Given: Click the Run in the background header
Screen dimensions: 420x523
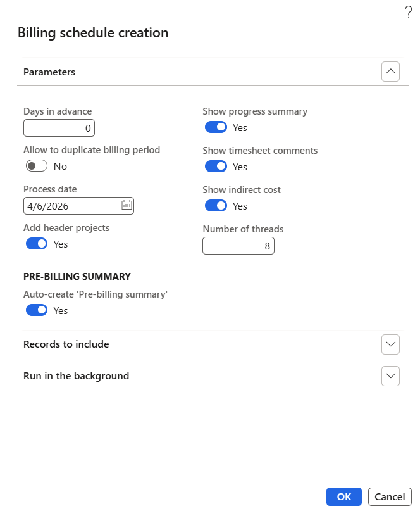Looking at the screenshot, I should [76, 376].
